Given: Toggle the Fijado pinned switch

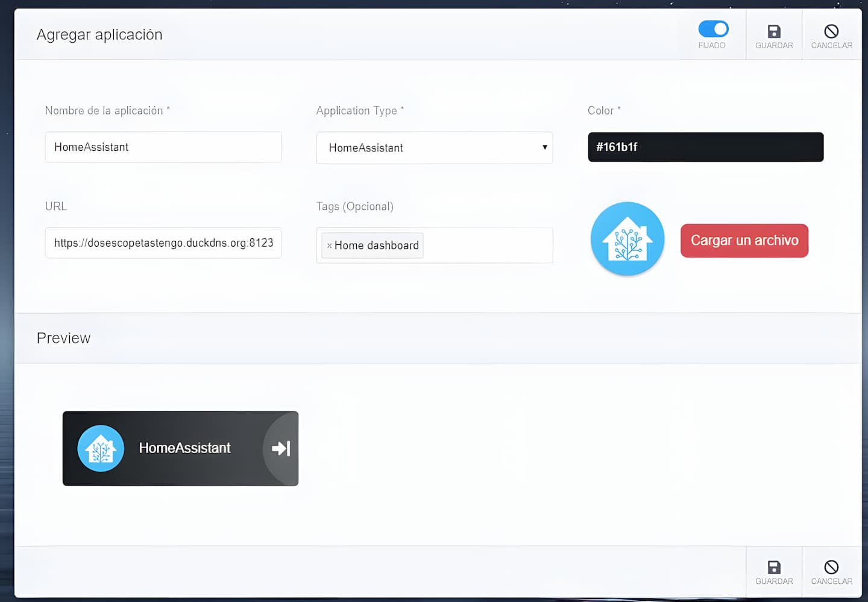Looking at the screenshot, I should pos(713,29).
